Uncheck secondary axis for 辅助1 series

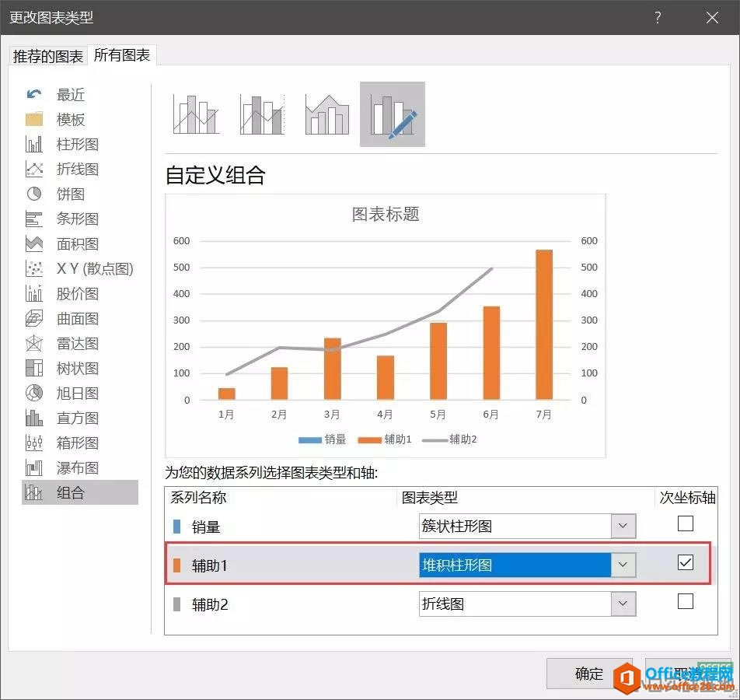coord(685,562)
